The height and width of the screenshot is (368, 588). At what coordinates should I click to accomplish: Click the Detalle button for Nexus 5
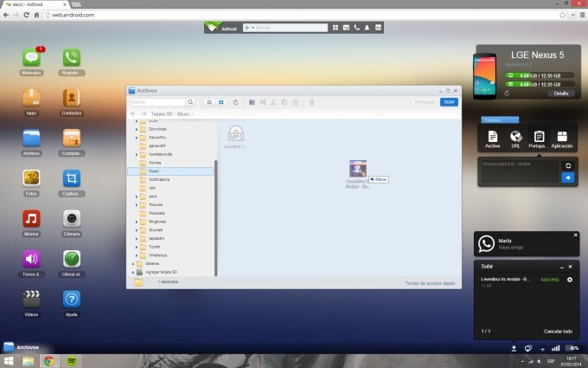pyautogui.click(x=560, y=93)
